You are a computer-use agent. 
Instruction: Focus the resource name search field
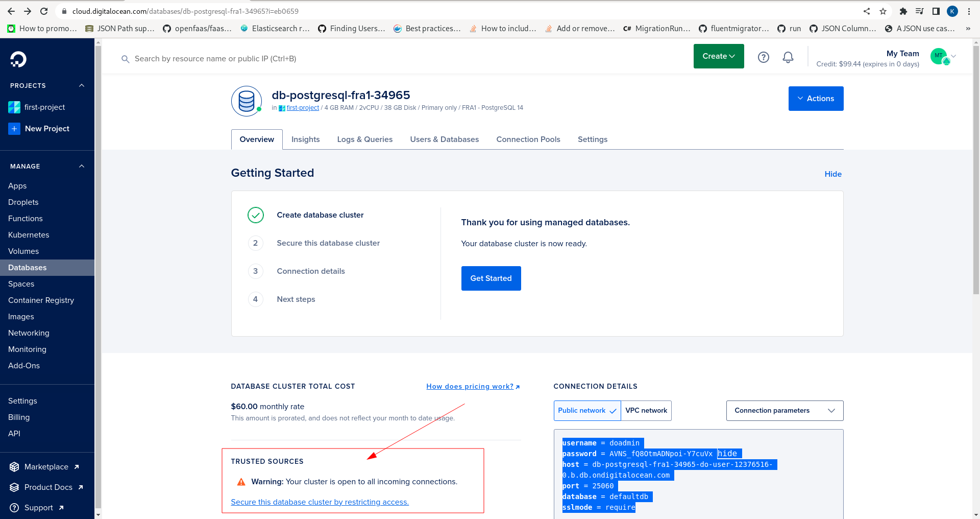pos(215,59)
